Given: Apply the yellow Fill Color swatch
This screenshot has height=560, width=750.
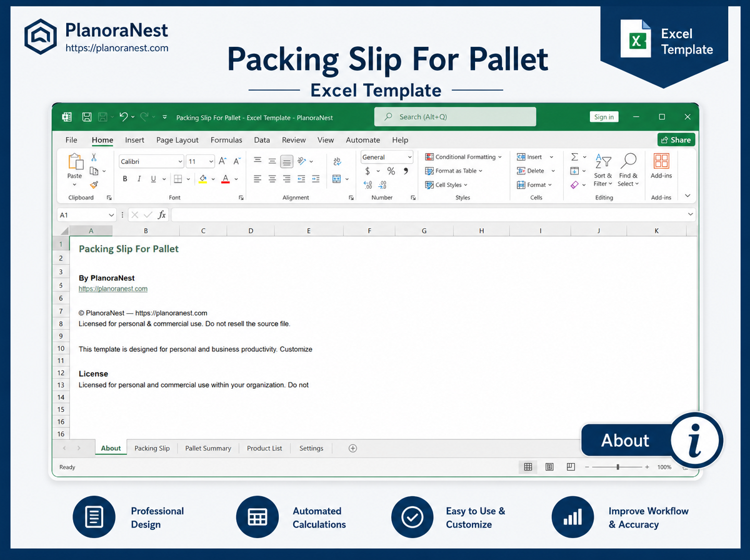Looking at the screenshot, I should [203, 179].
